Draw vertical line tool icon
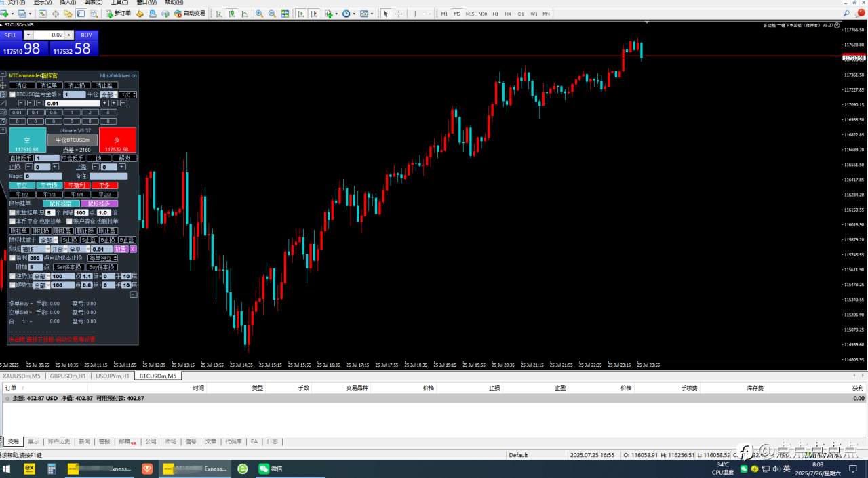868x478 pixels. click(x=415, y=14)
